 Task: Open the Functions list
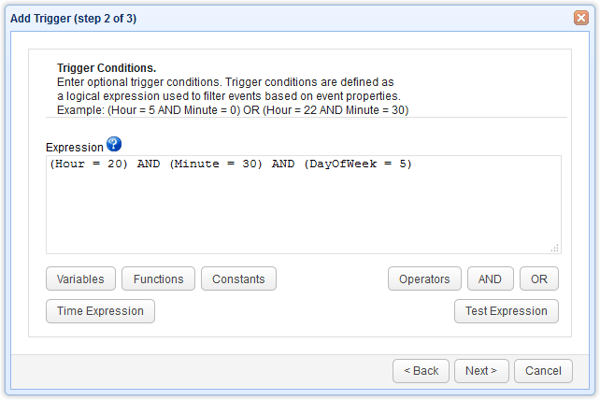click(x=159, y=279)
